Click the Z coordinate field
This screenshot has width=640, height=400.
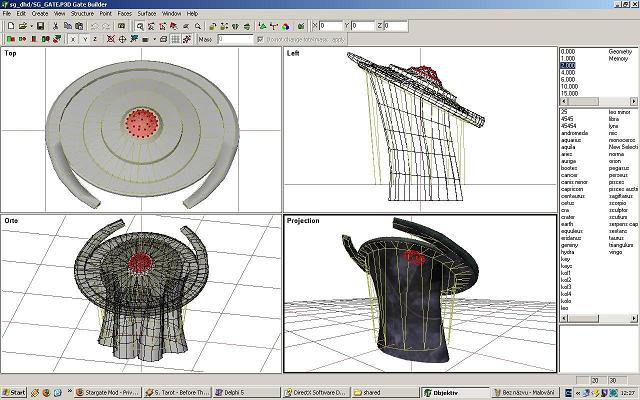(396, 26)
